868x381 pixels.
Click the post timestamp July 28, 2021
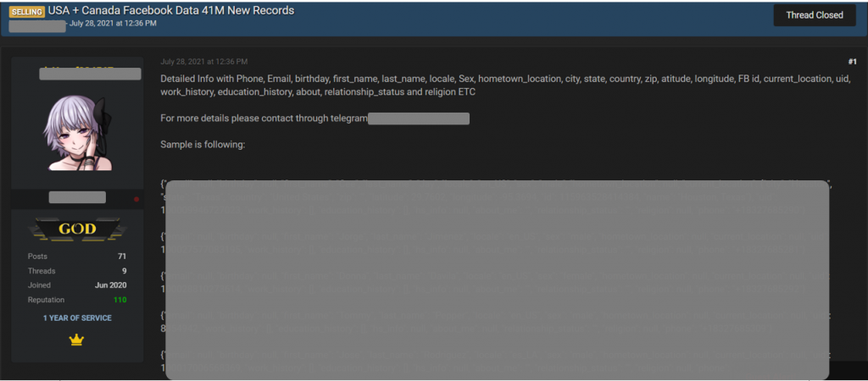pyautogui.click(x=203, y=61)
